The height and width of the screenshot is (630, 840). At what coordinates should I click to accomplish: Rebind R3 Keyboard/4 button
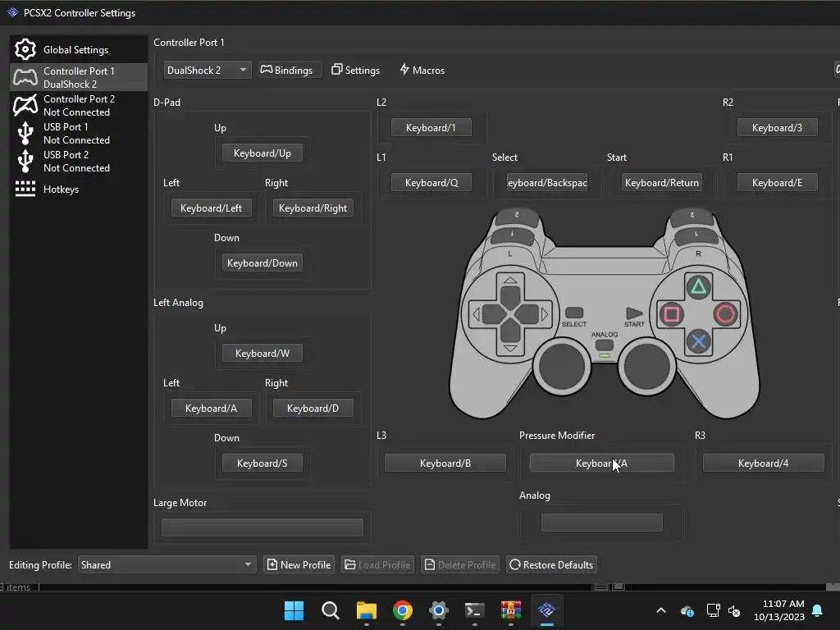tap(764, 463)
